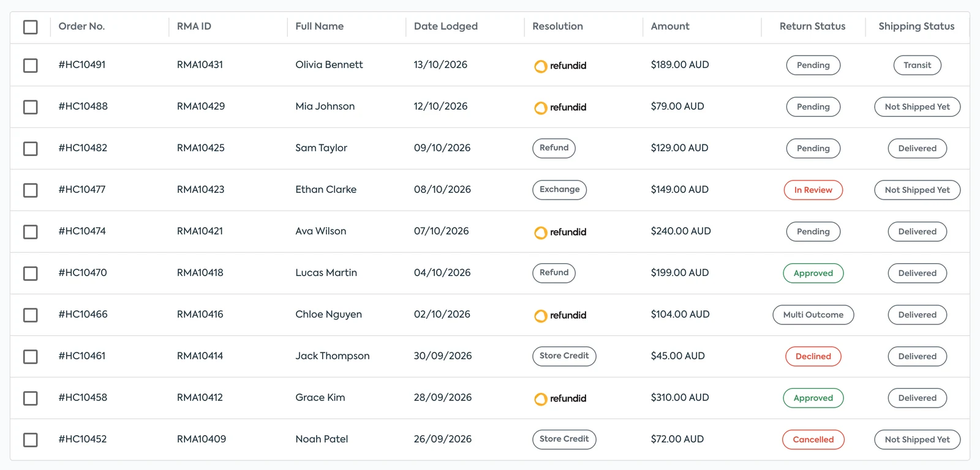Click the Pending status for Mia Johnson

tap(813, 107)
